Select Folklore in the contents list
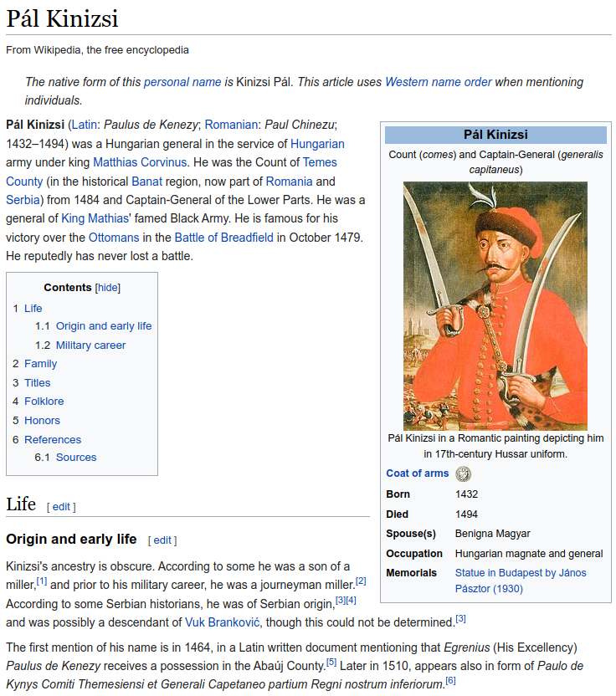Screen dimensions: 616x696 click(44, 402)
